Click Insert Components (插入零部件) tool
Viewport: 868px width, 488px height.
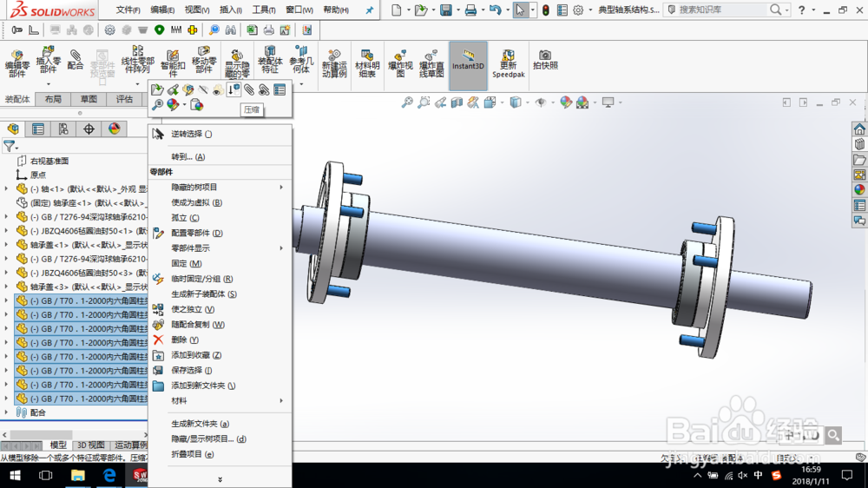(x=48, y=60)
